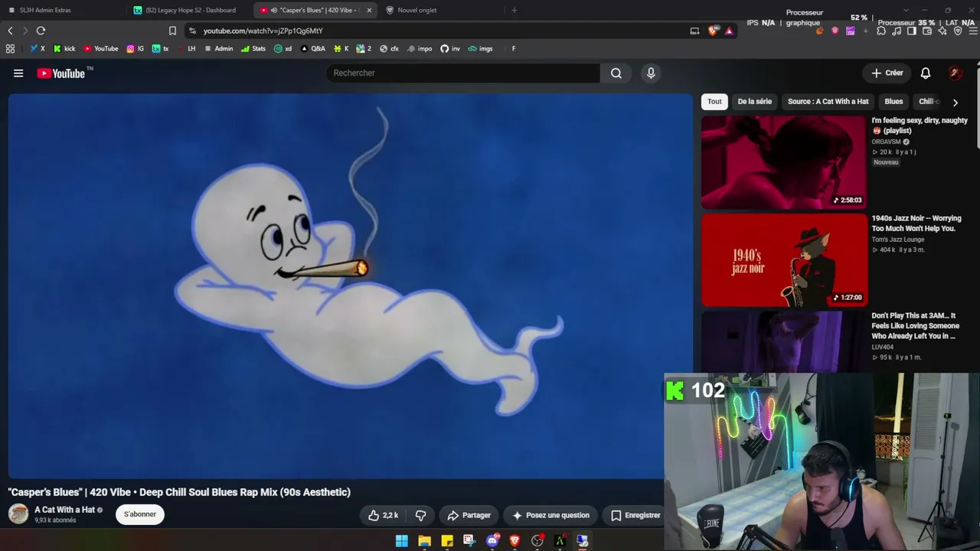
Task: Select the De la série filter chip
Action: (x=755, y=101)
